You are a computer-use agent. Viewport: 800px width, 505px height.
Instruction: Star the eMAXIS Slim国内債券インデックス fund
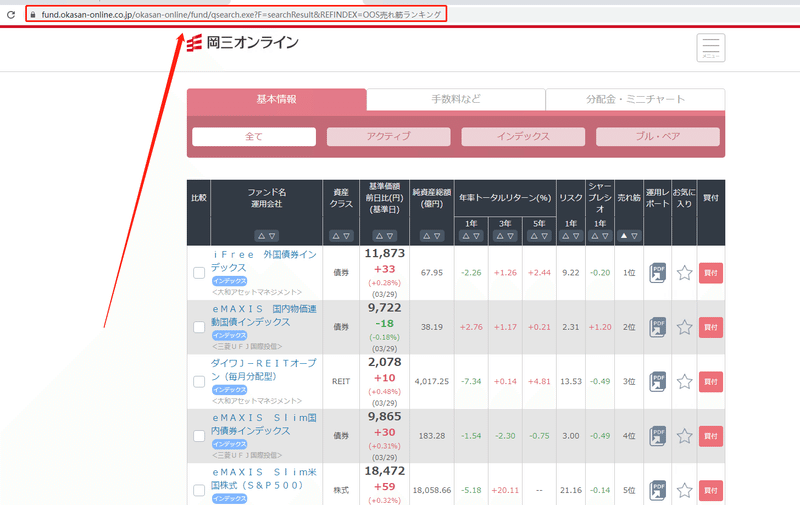click(x=684, y=436)
